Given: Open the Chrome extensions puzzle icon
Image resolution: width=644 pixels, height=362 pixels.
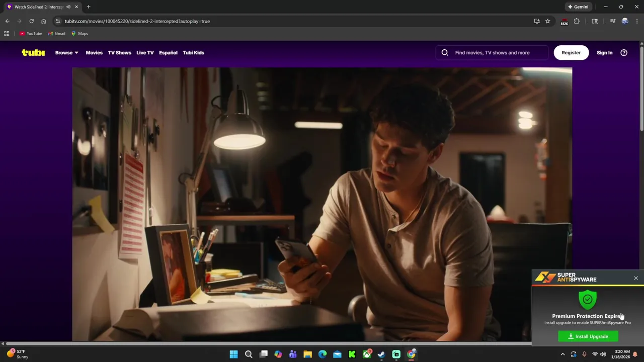Looking at the screenshot, I should tap(577, 21).
